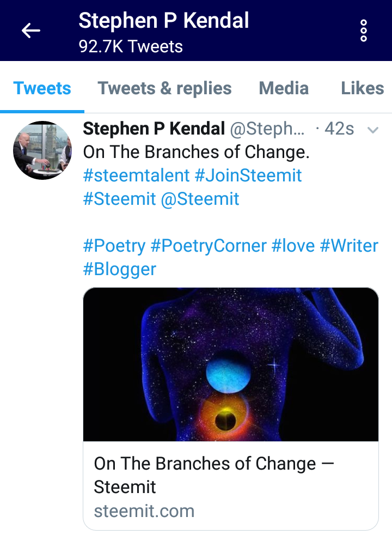Open the steemit.com link card title
The image size is (392, 535).
213,475
